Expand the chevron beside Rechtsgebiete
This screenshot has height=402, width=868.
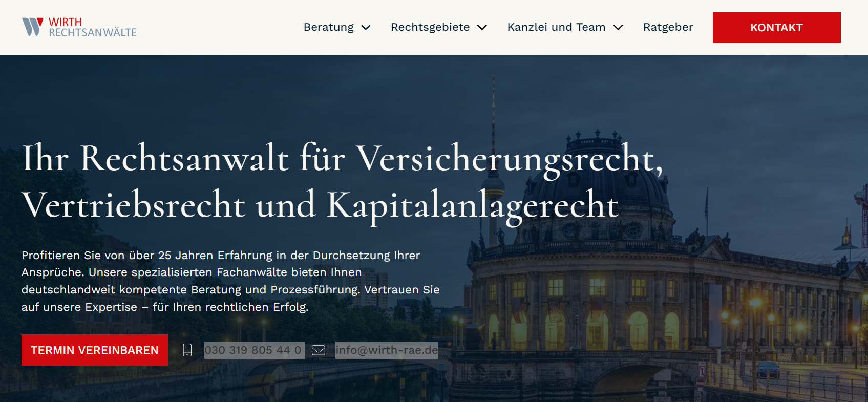tap(482, 28)
